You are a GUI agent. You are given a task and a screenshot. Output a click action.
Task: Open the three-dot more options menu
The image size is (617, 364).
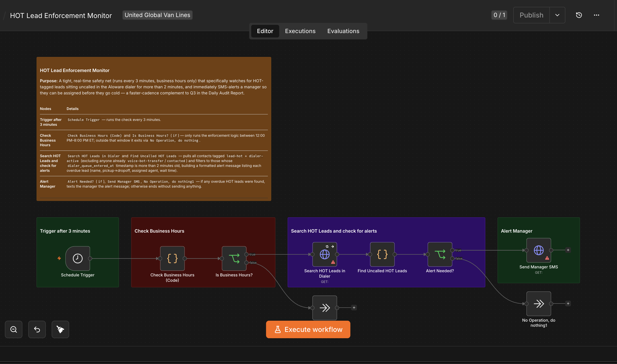point(596,15)
